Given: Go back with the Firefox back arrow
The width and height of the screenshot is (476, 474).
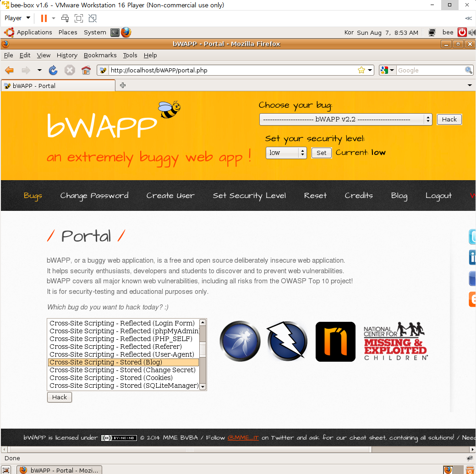Looking at the screenshot, I should point(10,70).
